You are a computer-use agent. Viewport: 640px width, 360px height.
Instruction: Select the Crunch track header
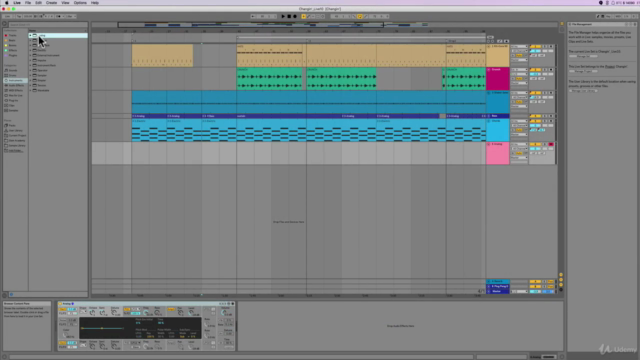click(x=498, y=79)
